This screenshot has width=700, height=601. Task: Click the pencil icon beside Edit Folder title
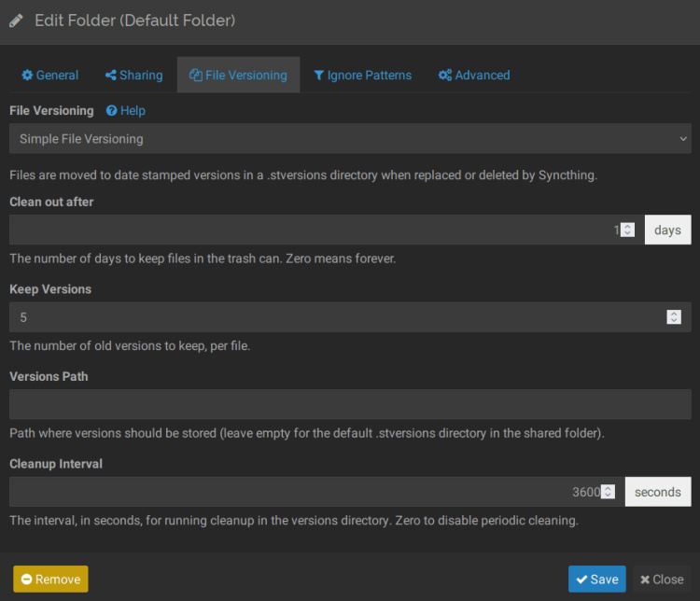(x=17, y=21)
